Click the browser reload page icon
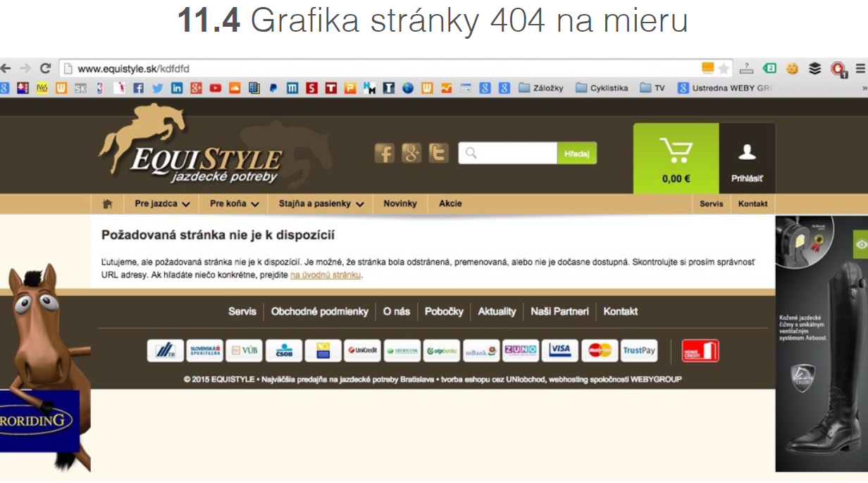Viewport: 868px width, 483px height. [x=45, y=68]
